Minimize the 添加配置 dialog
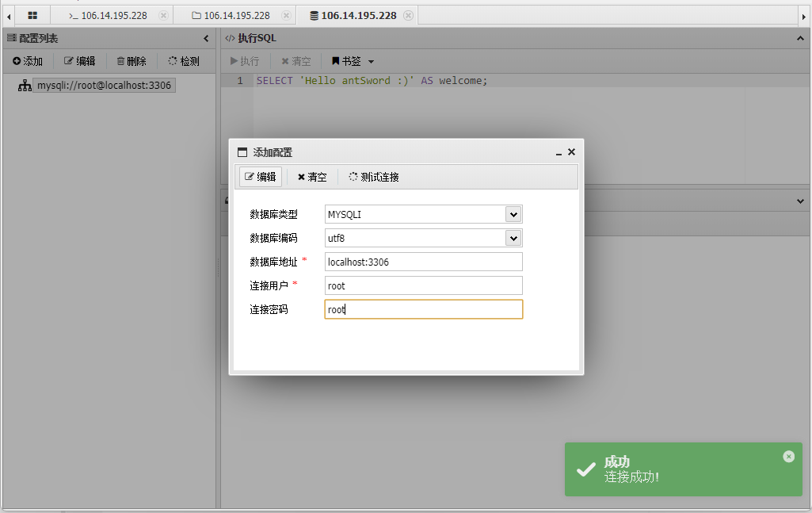 (558, 152)
